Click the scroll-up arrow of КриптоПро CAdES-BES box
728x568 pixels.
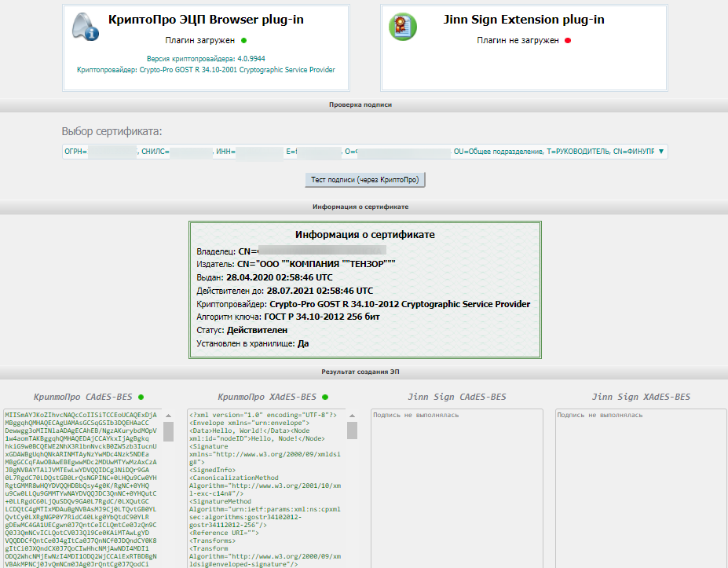click(169, 416)
